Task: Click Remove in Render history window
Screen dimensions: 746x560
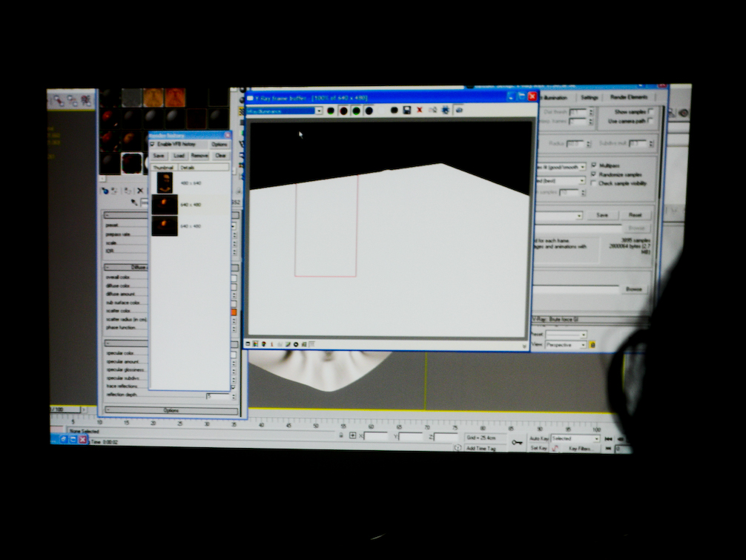Action: [x=199, y=156]
